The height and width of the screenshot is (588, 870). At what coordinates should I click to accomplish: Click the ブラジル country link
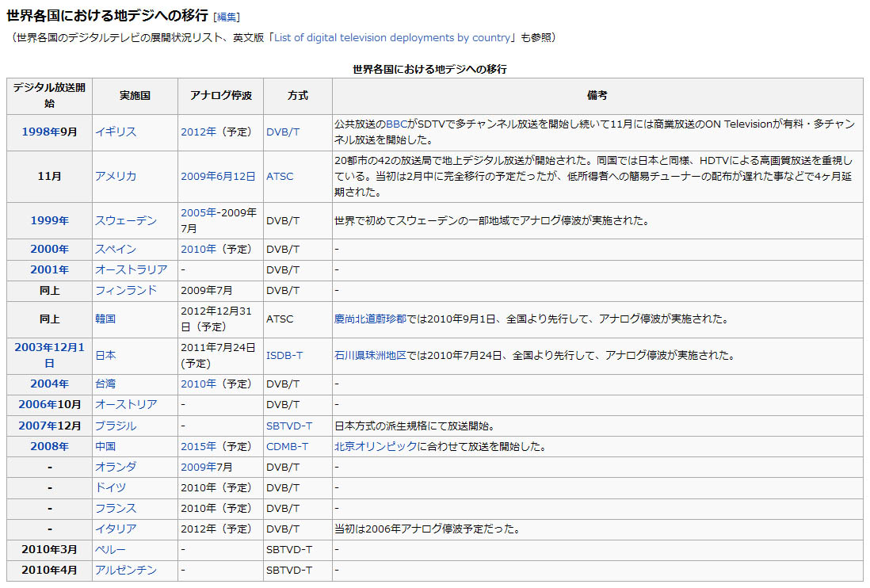(x=116, y=426)
